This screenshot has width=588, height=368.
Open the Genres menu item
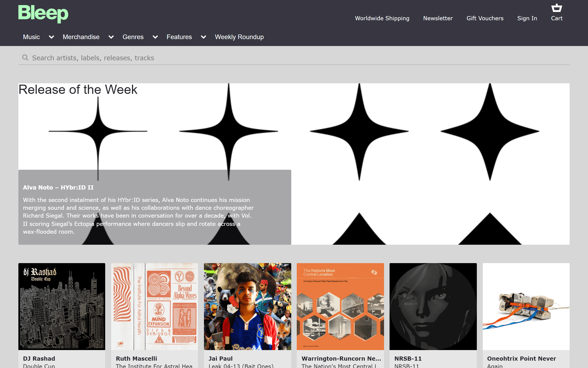pyautogui.click(x=133, y=37)
